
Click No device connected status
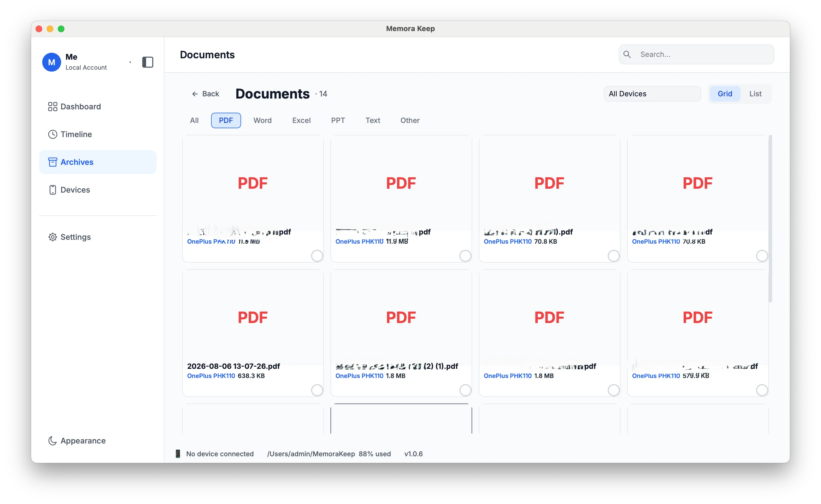[220, 454]
